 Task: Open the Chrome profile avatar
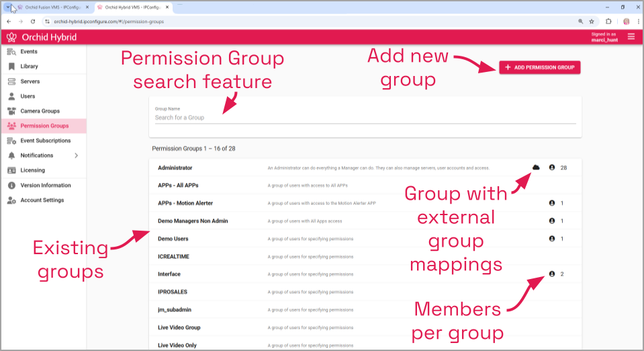click(x=627, y=22)
